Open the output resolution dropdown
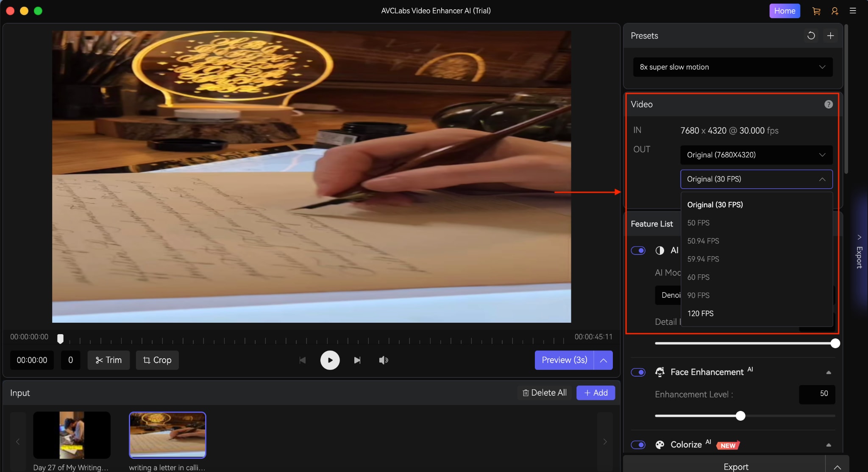Screen dimensions: 868x472 point(756,155)
